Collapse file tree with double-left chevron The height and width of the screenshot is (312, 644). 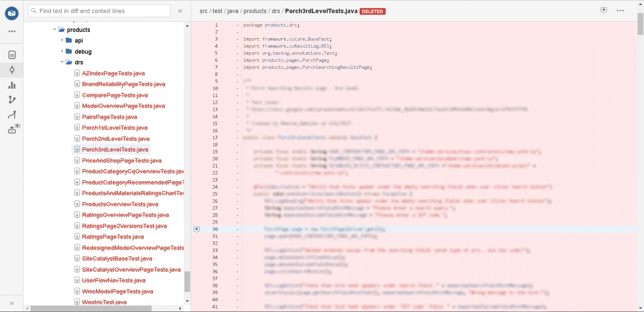180,11
